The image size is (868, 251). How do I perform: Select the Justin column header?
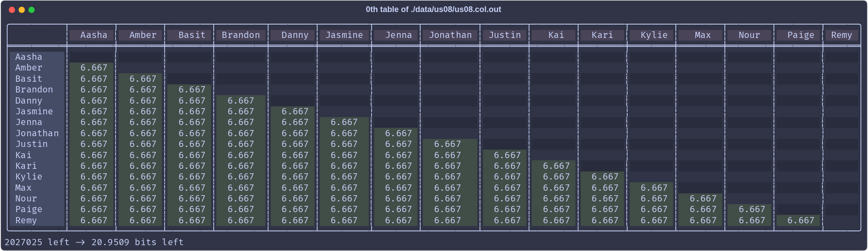[504, 35]
